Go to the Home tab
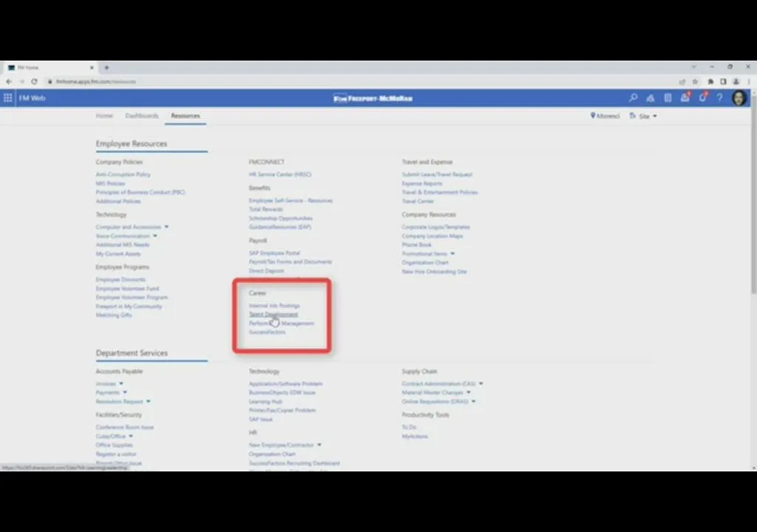The image size is (757, 532). (x=104, y=116)
